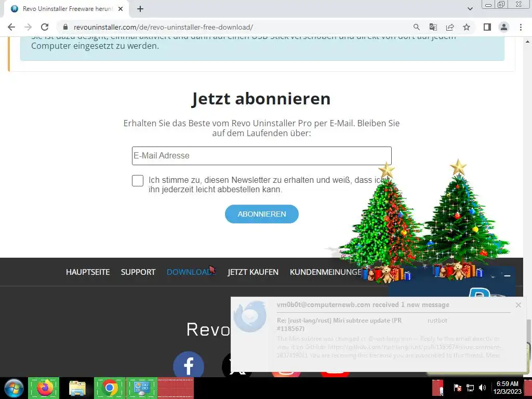532x399 pixels.
Task: Open the DOWNLOADS footer link
Action: click(x=191, y=272)
